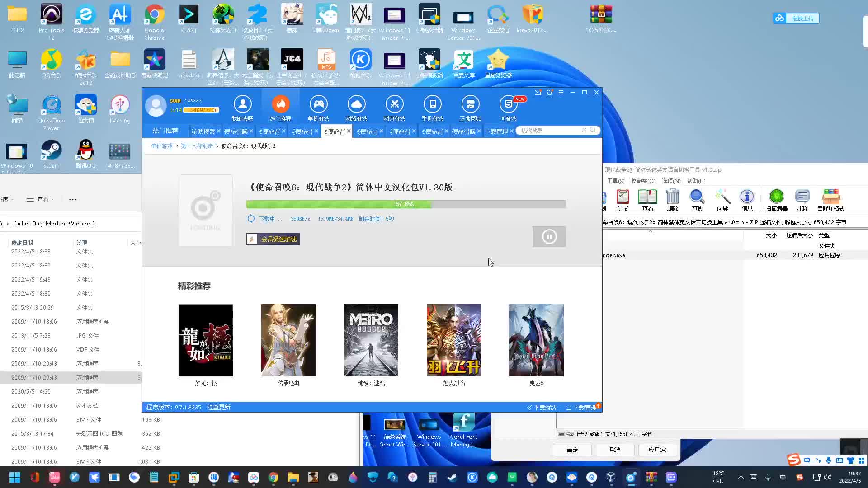Open 地铁:逃离 Metro Exodus thumbnail
The height and width of the screenshot is (488, 868).
371,340
